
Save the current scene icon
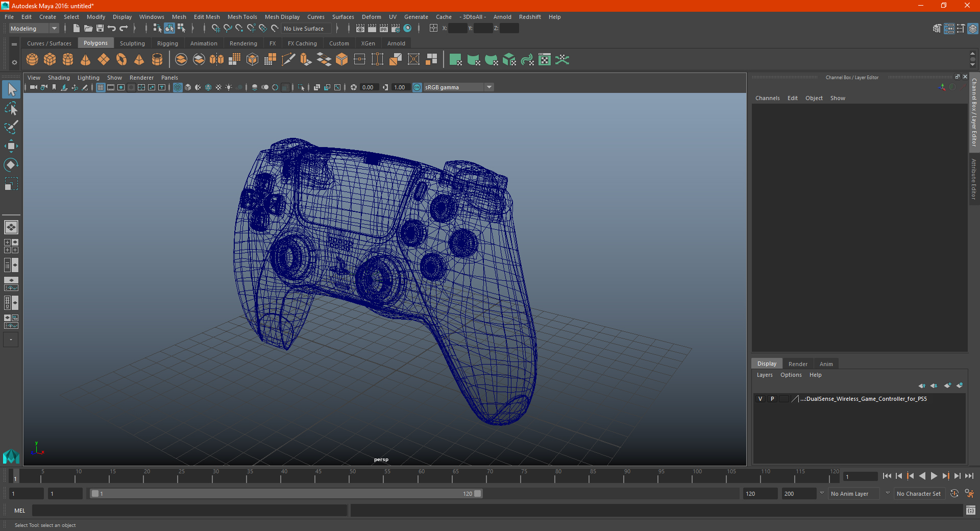[x=100, y=29]
